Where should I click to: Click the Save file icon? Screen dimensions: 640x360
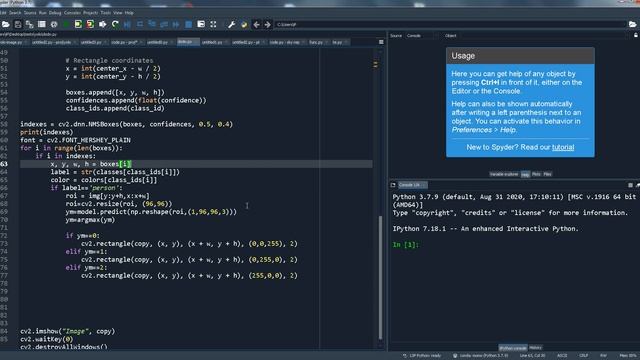coord(18,24)
